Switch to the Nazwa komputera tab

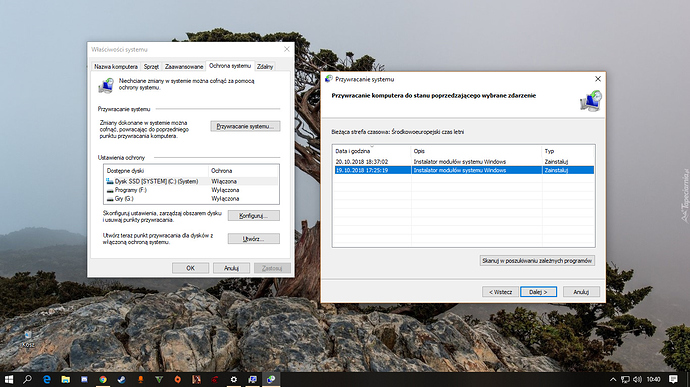point(116,66)
